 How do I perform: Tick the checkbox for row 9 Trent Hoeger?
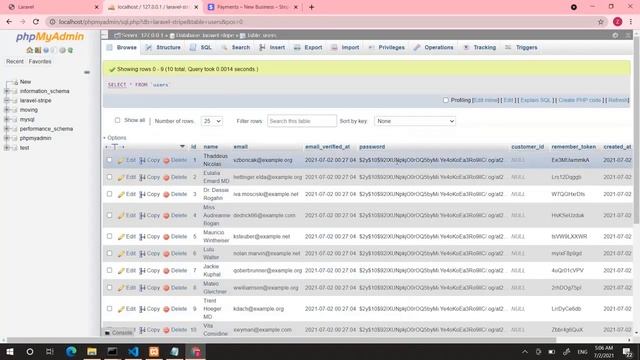[x=109, y=309]
